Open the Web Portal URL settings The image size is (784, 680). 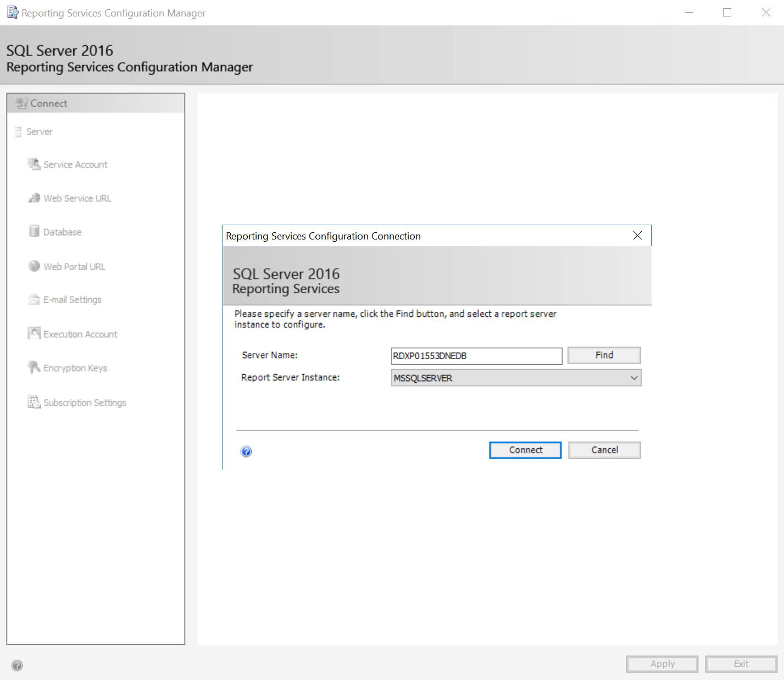(74, 266)
